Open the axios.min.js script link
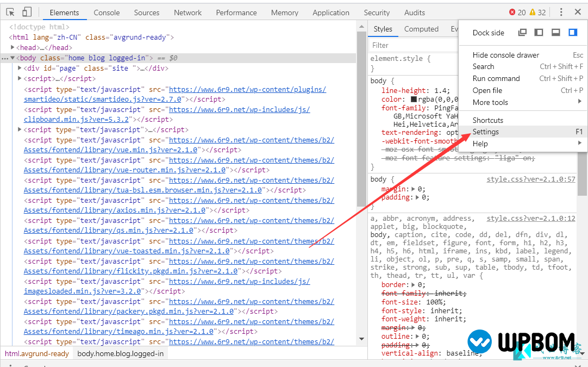The width and height of the screenshot is (588, 367). (x=179, y=206)
